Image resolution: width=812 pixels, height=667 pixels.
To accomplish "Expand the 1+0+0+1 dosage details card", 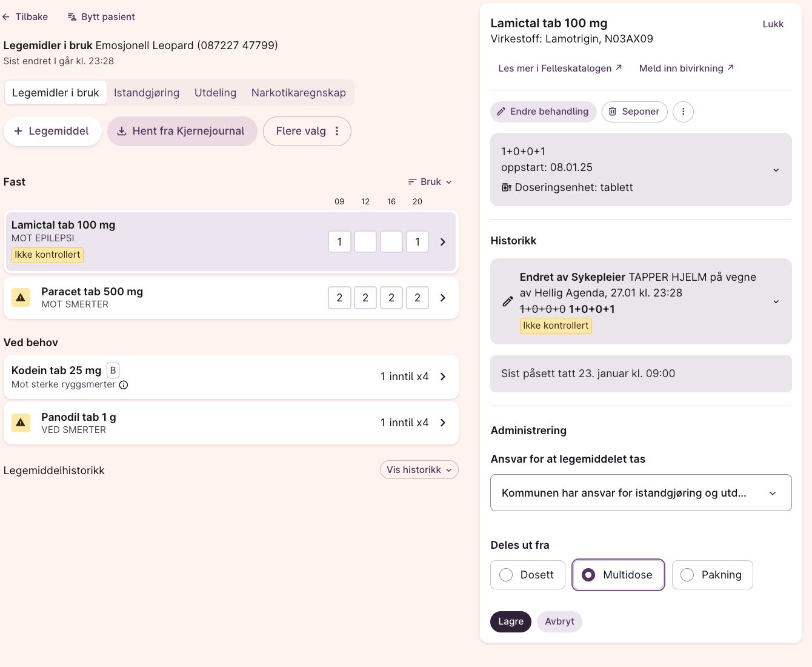I will click(776, 170).
